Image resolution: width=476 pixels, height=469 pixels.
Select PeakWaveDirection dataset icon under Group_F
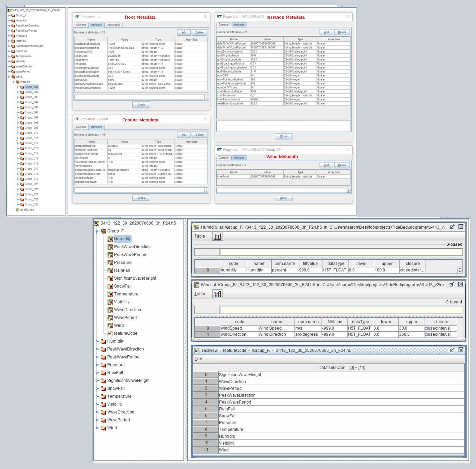coord(110,247)
